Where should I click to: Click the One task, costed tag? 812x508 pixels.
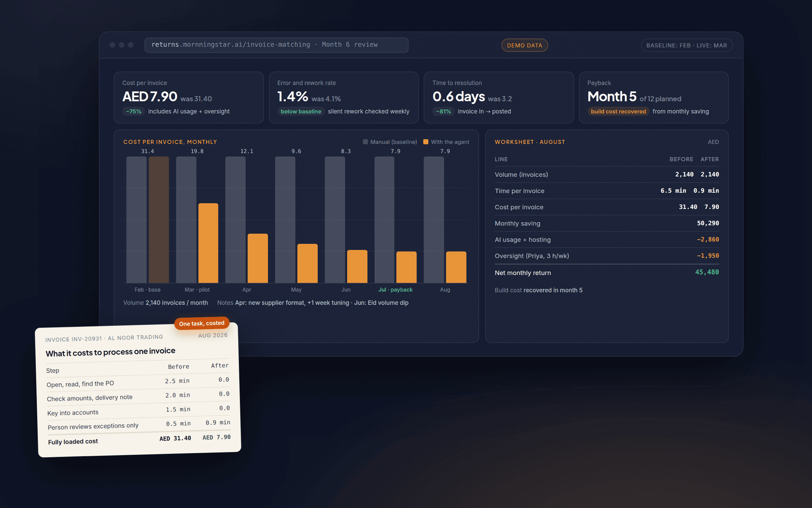pos(202,323)
